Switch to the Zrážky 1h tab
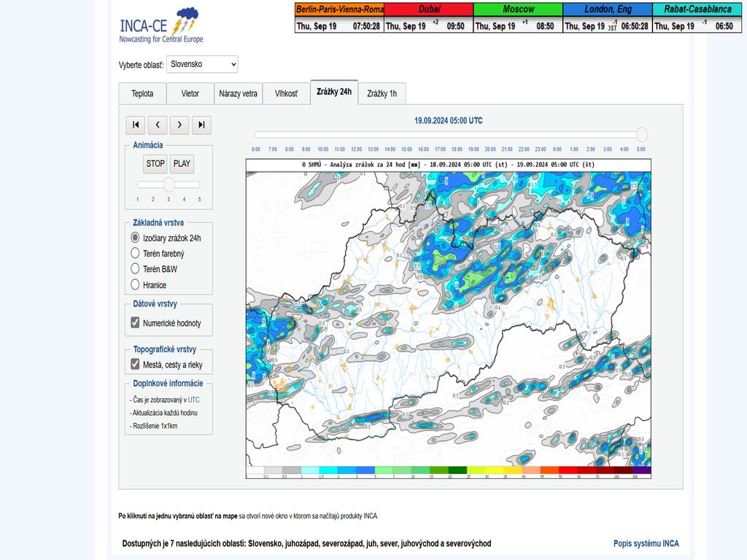 click(x=382, y=93)
